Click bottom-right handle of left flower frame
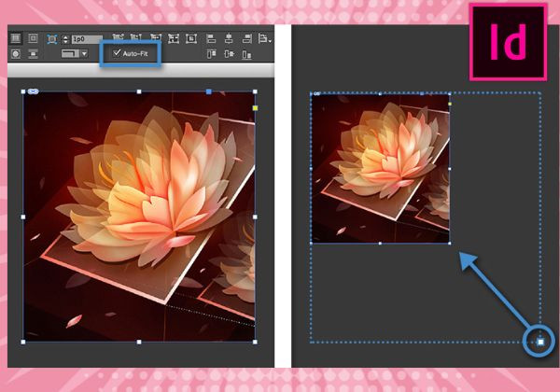560x392 pixels. pos(255,342)
